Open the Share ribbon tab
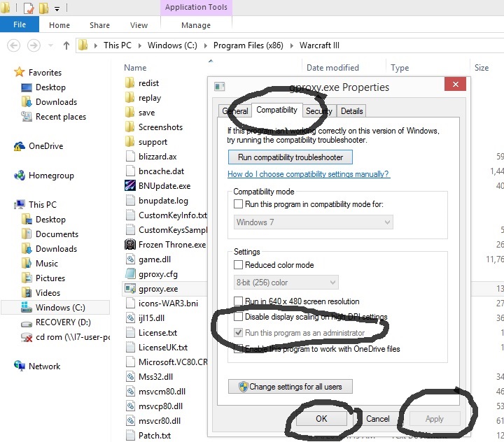 click(99, 25)
